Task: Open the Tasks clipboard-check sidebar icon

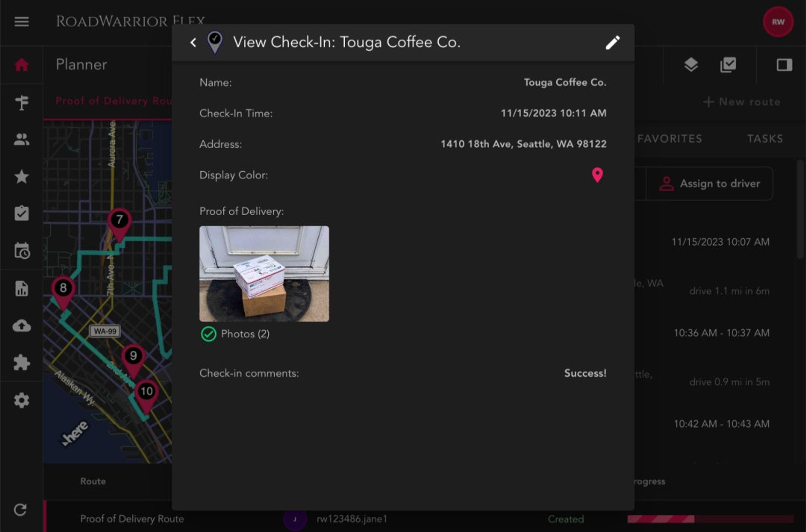Action: [x=21, y=214]
